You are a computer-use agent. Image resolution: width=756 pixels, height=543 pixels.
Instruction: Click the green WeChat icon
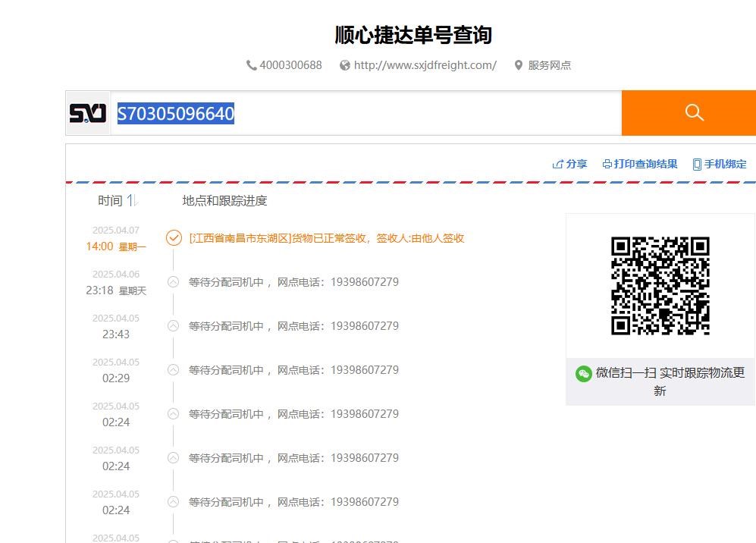583,374
